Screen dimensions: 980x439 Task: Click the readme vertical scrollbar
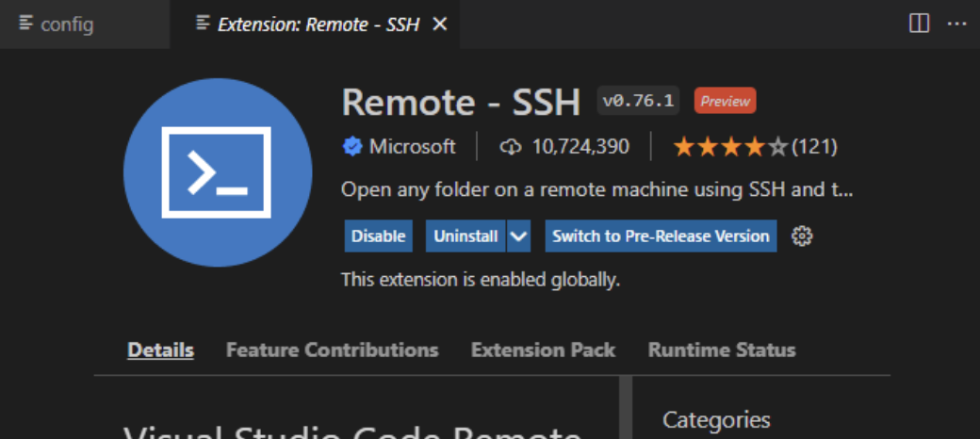pyautogui.click(x=626, y=407)
